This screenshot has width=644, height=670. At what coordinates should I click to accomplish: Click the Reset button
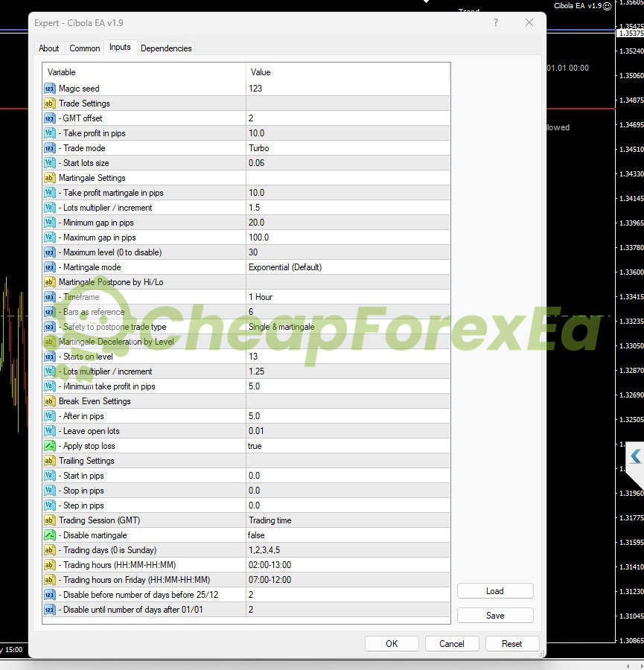[512, 643]
